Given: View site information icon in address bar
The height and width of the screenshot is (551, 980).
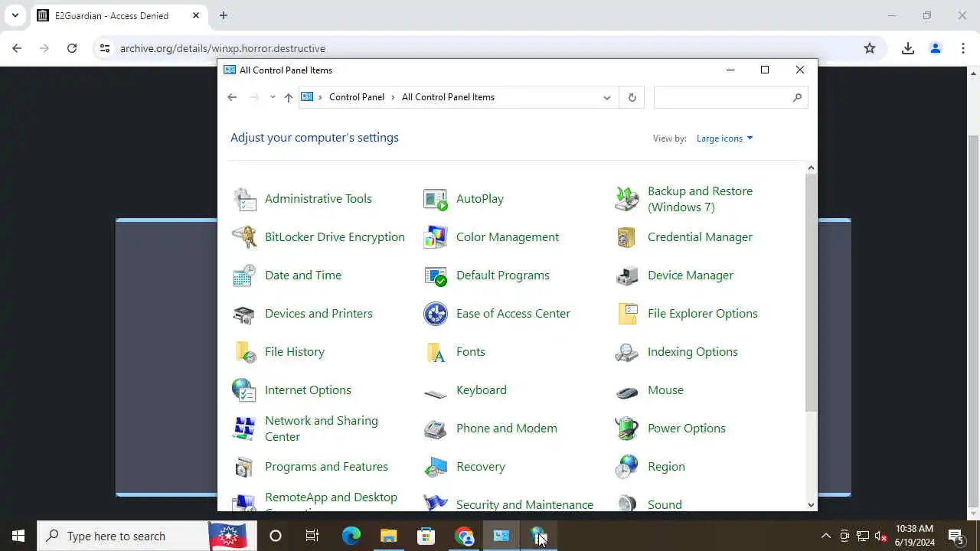Looking at the screenshot, I should point(105,48).
